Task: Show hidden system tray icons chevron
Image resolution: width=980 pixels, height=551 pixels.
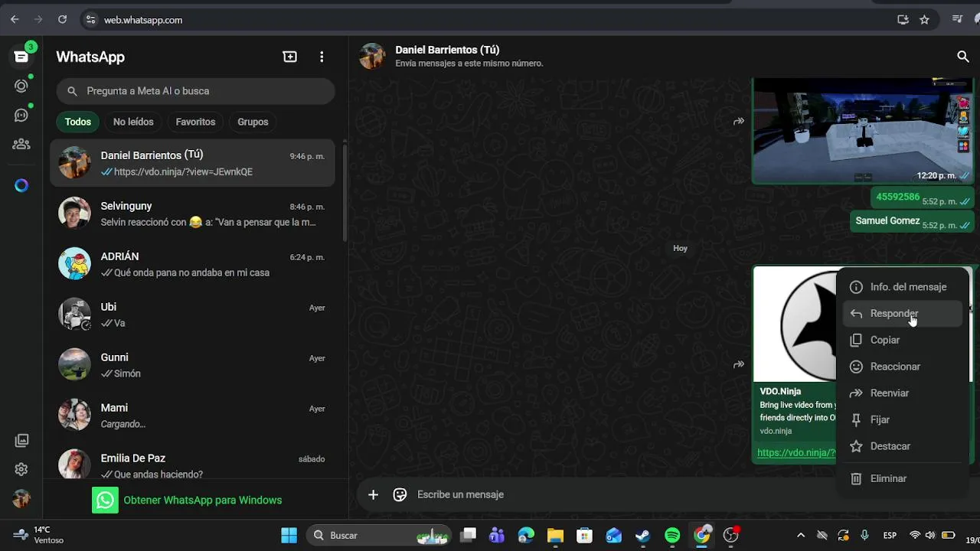Action: [801, 536]
